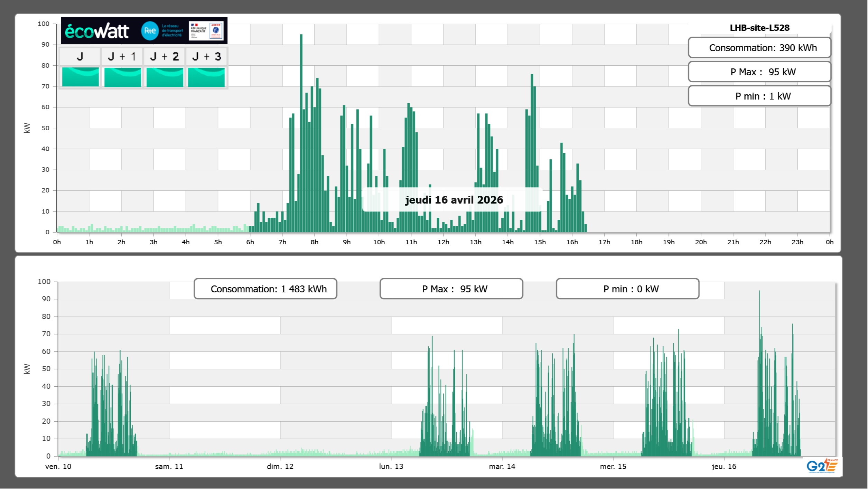Click the ADEME logo

click(216, 31)
